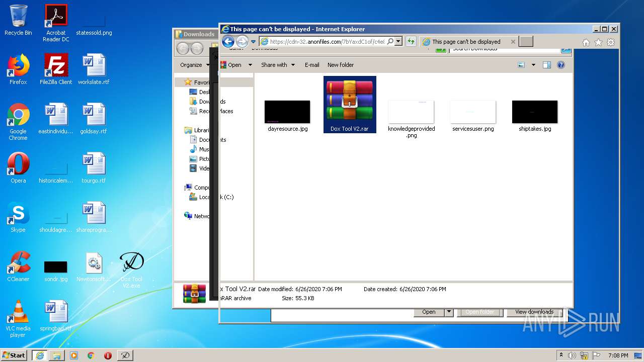Click the Open button in download bar
The image size is (644, 362).
click(x=429, y=312)
